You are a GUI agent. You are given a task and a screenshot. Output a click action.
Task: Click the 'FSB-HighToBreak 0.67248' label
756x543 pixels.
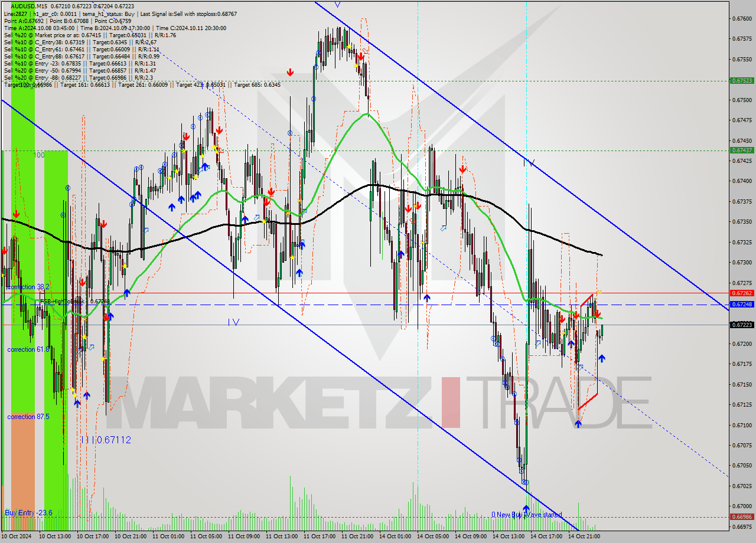(x=75, y=302)
